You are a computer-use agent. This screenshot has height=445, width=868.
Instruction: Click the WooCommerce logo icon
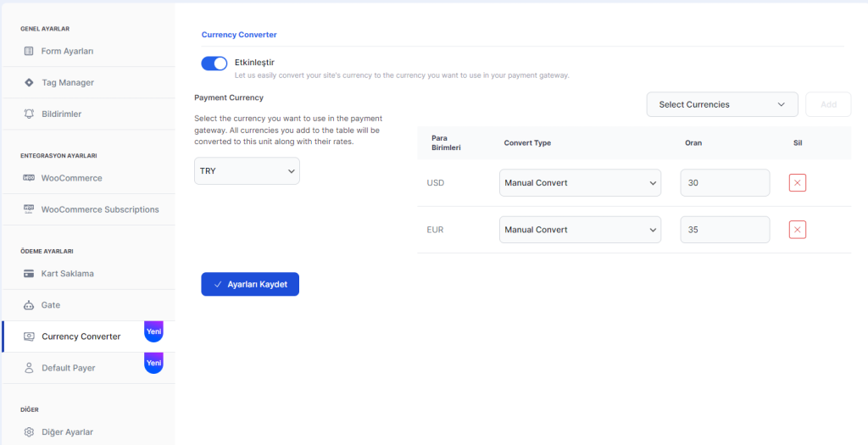coord(29,178)
